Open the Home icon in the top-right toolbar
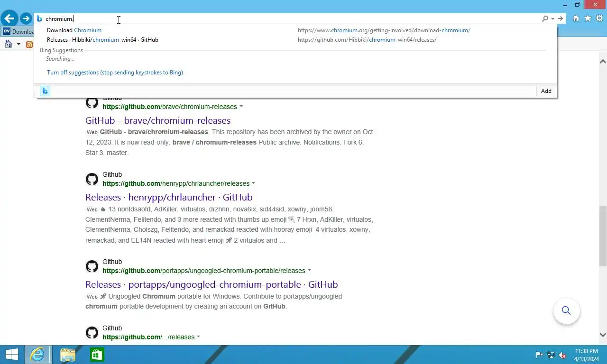This screenshot has width=607, height=364. point(576,18)
